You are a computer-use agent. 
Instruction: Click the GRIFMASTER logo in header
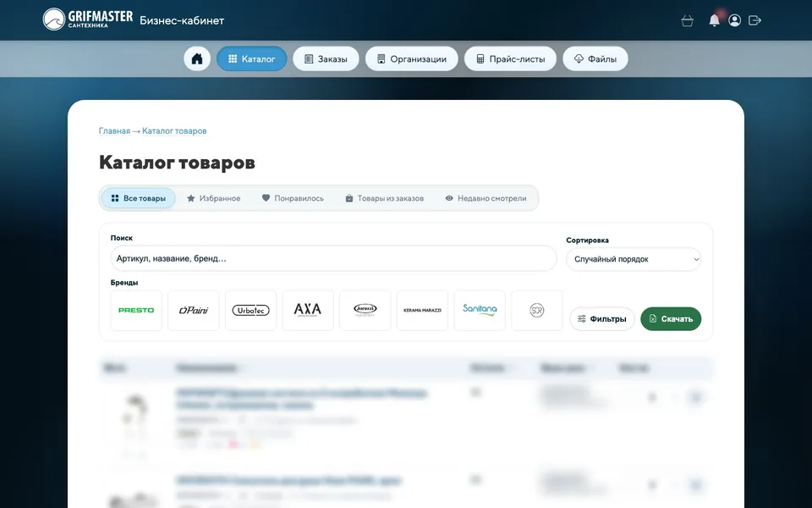87,19
